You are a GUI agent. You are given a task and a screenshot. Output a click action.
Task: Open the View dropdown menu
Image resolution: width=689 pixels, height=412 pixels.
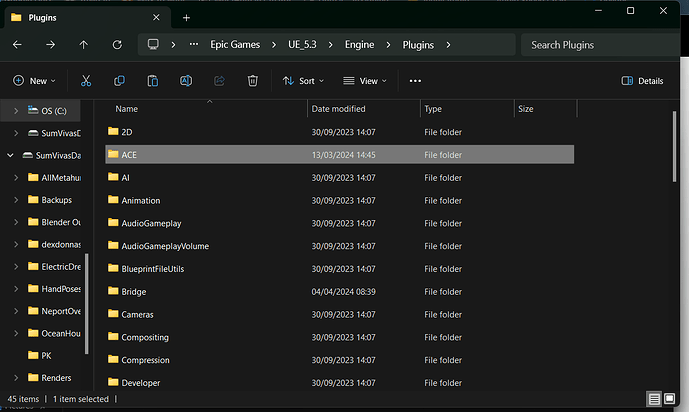click(365, 81)
